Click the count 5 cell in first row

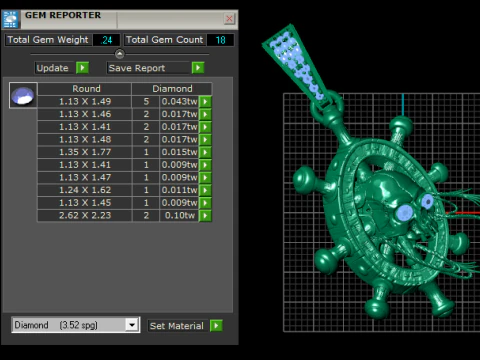click(146, 101)
